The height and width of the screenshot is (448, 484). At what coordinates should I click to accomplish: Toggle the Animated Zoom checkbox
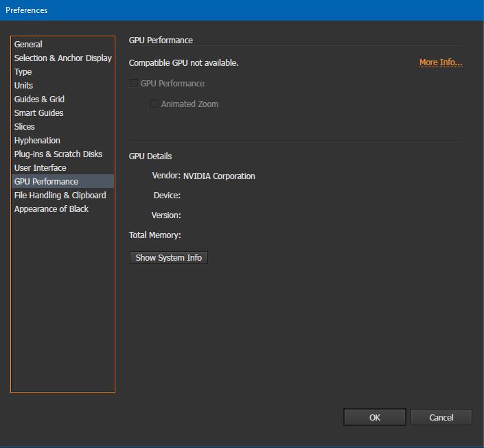pos(154,104)
